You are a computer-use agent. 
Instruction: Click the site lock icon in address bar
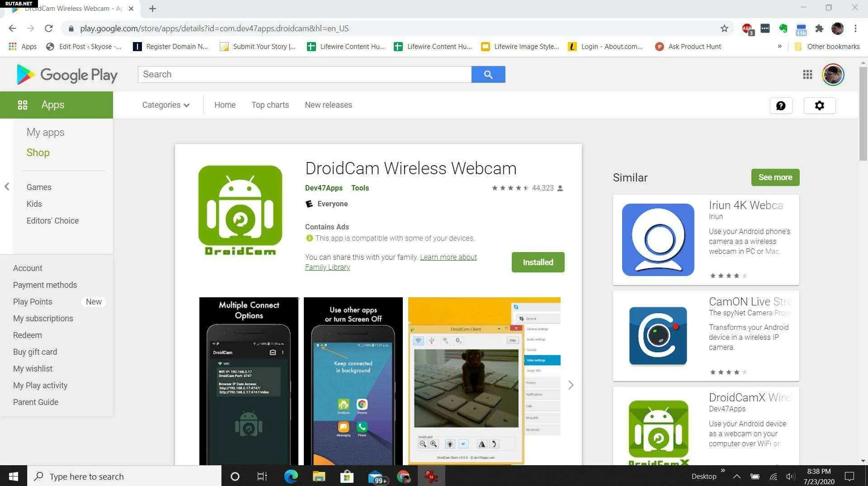pos(71,29)
